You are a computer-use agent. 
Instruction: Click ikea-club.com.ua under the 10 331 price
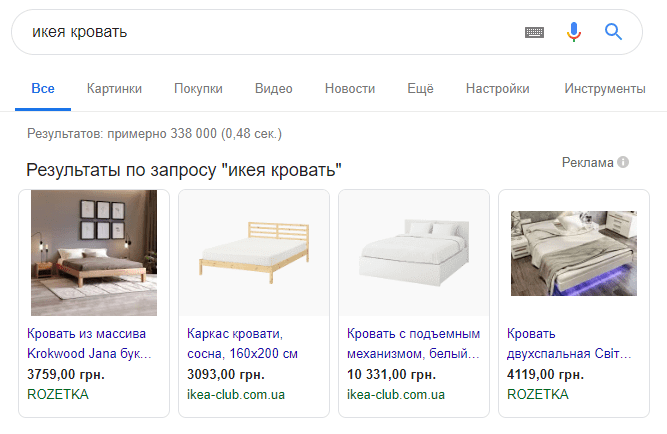pyautogui.click(x=396, y=394)
